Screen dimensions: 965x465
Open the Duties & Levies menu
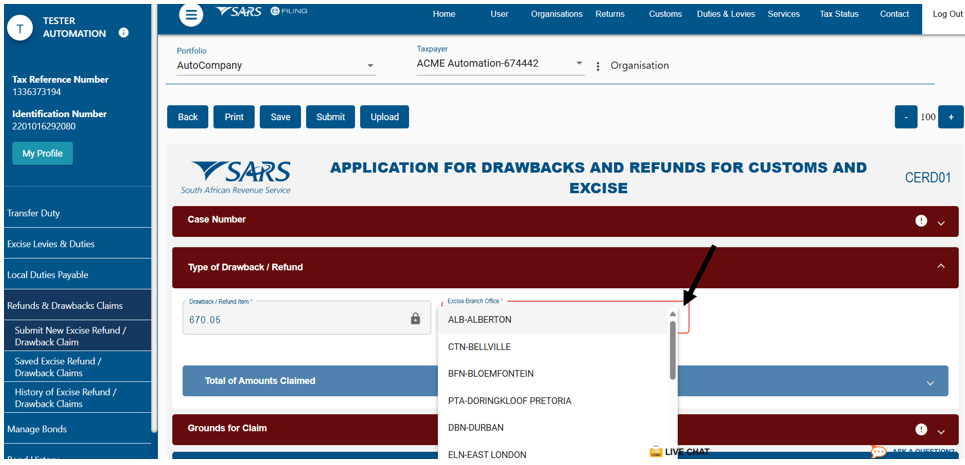726,14
